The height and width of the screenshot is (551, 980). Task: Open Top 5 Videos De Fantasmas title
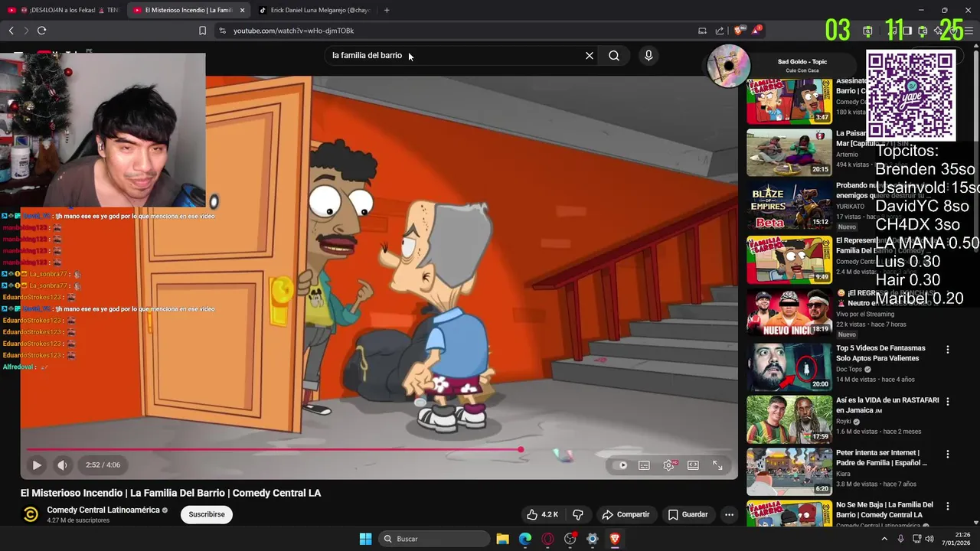coord(880,353)
